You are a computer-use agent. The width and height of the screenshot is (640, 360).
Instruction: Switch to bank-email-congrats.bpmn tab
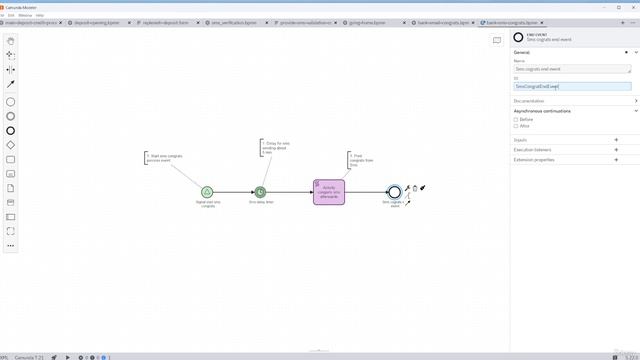tap(443, 23)
